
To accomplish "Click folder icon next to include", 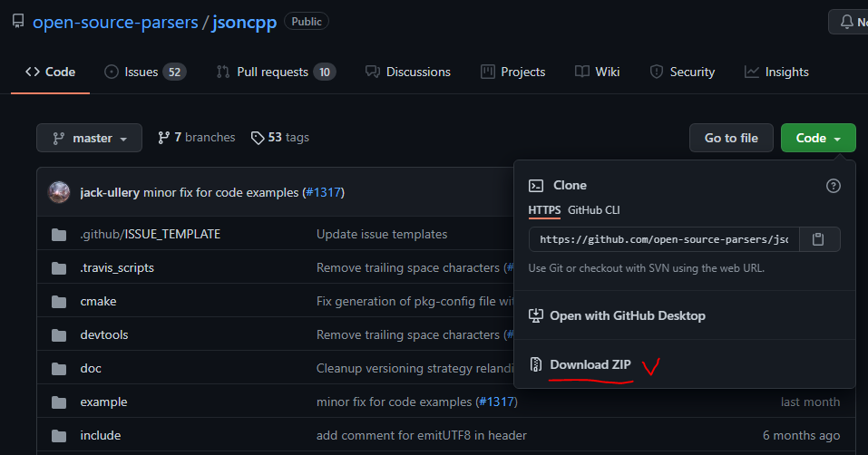I will [59, 436].
